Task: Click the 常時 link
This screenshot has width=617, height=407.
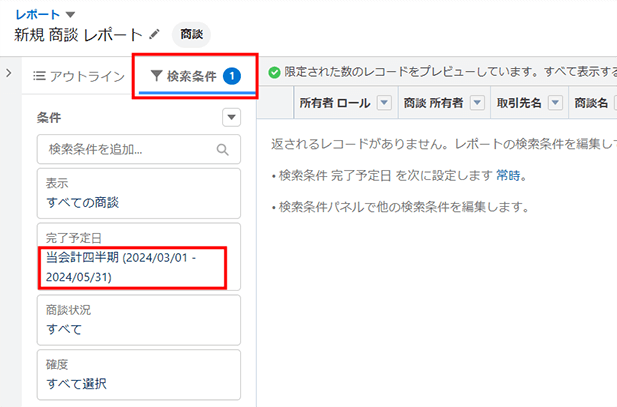Action: click(x=508, y=175)
